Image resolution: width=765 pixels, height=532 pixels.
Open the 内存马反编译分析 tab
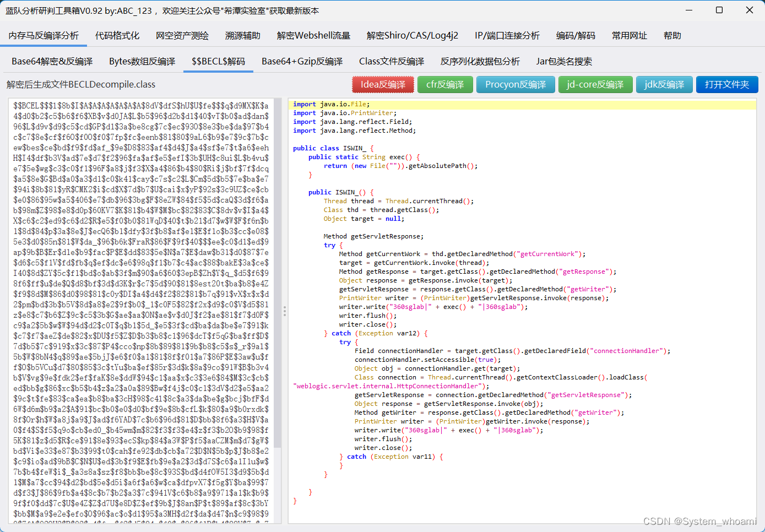[44, 36]
